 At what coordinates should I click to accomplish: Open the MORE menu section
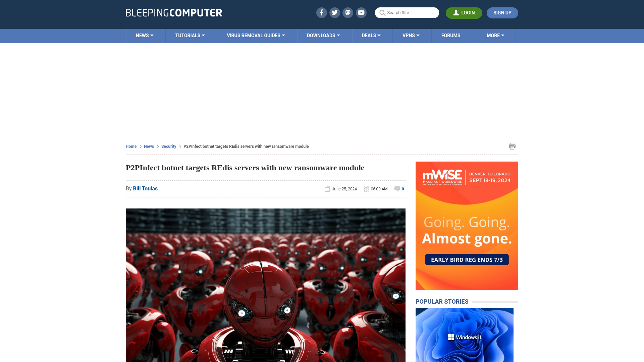tap(495, 35)
